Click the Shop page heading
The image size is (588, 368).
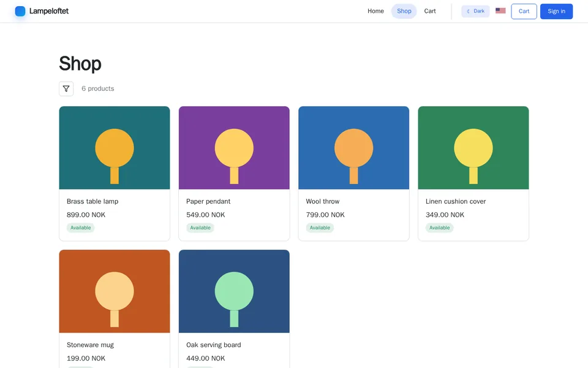coord(80,63)
